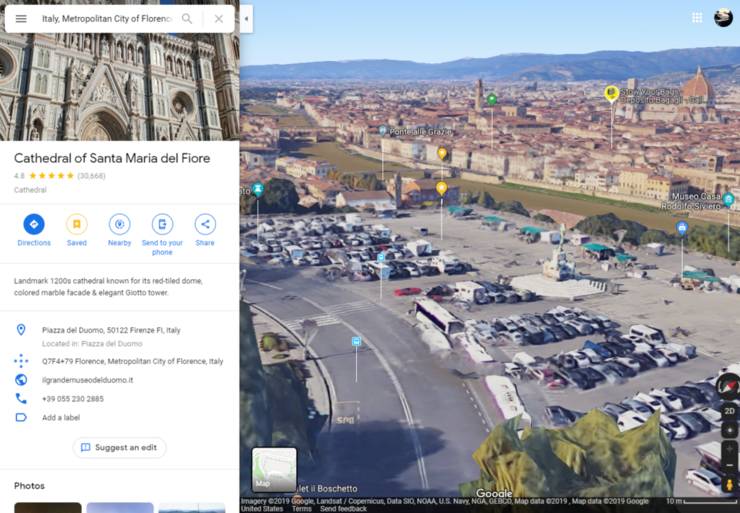Toggle the Saved bookmark button
Screen dimensions: 740x513
click(77, 225)
